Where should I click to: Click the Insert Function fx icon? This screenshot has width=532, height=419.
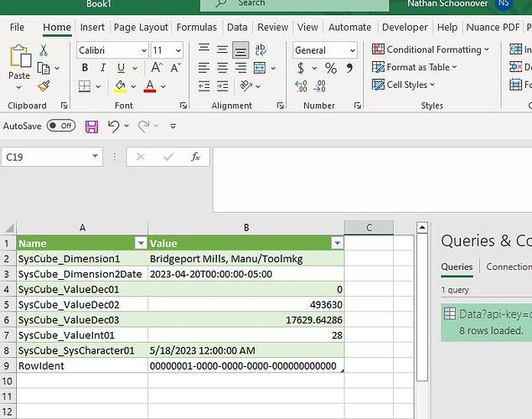(x=195, y=157)
